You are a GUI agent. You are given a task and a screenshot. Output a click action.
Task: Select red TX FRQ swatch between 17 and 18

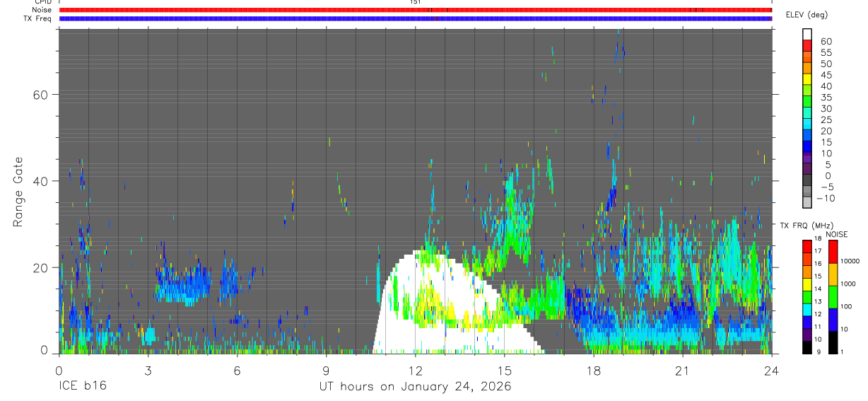(x=807, y=245)
